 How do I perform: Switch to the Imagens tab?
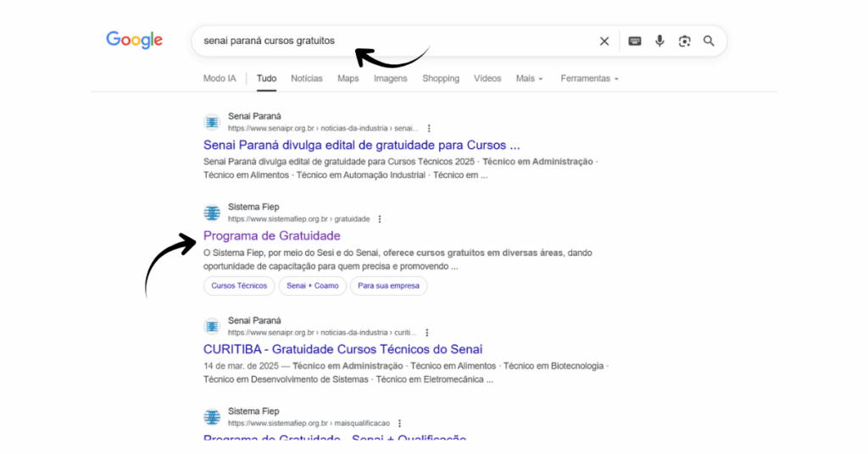(x=391, y=79)
